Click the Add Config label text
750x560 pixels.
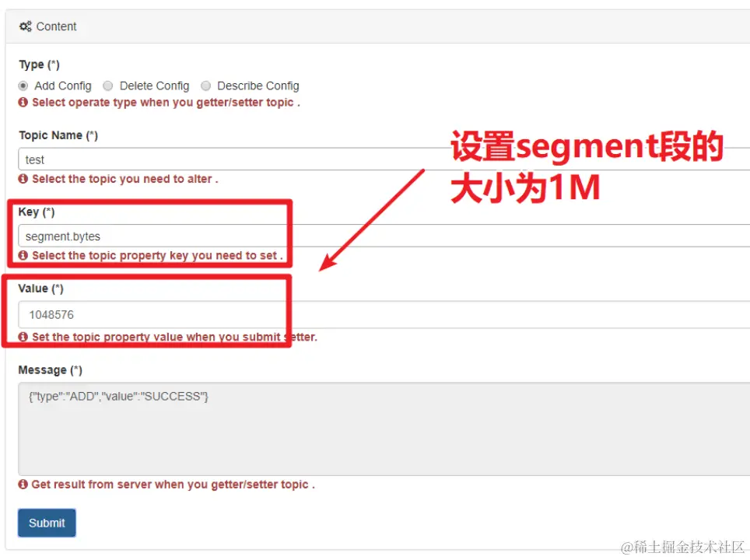(x=63, y=86)
